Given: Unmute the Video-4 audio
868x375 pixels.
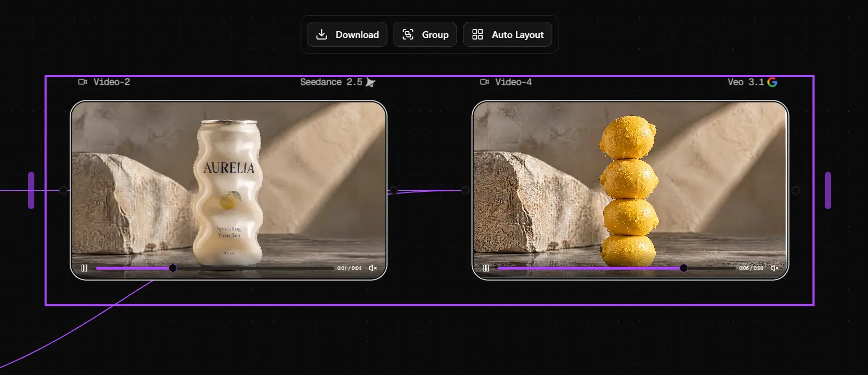Looking at the screenshot, I should (774, 268).
